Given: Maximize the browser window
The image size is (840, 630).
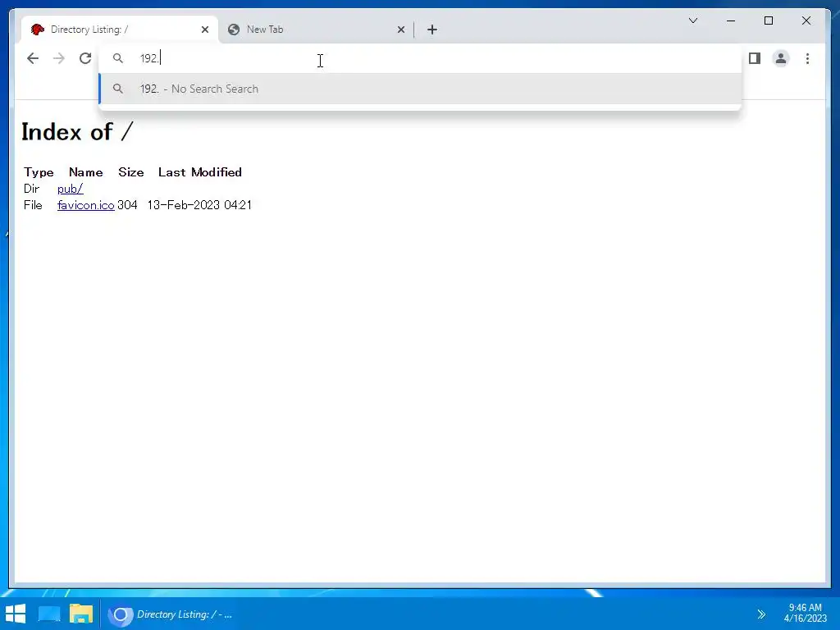Looking at the screenshot, I should (x=769, y=21).
